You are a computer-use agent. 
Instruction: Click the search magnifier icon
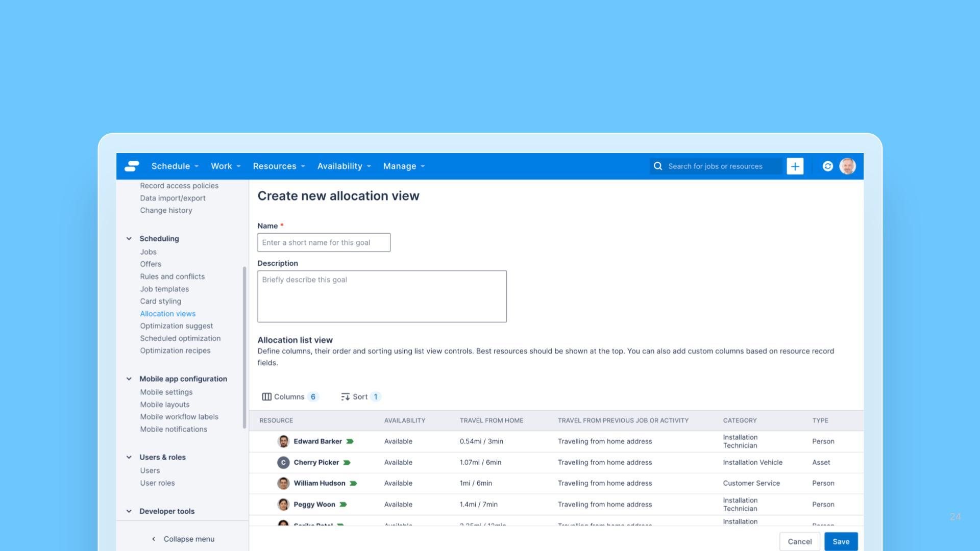point(658,166)
